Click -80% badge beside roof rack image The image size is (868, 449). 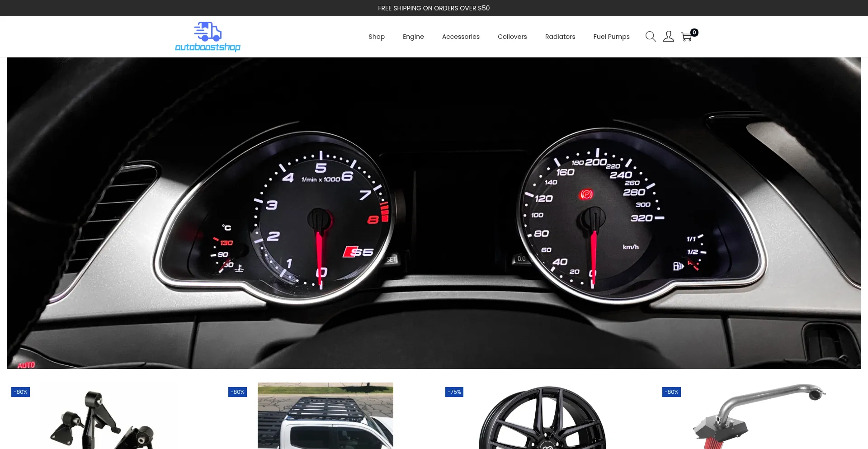coord(237,392)
